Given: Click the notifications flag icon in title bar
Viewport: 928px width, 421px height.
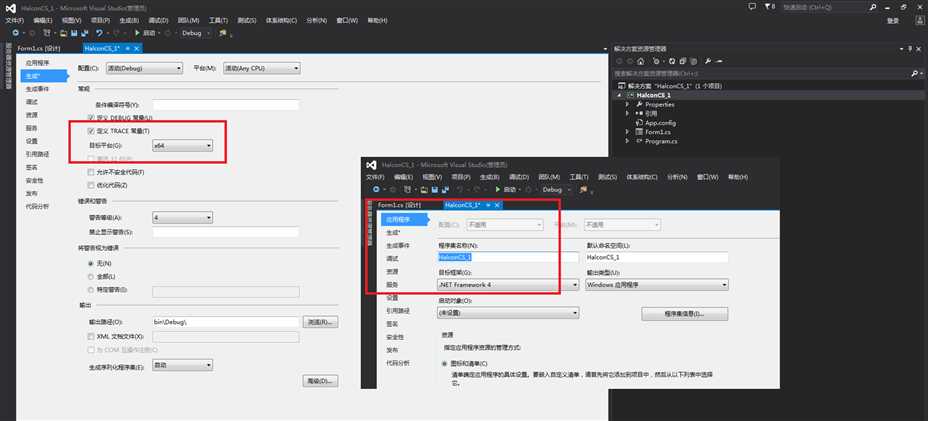Looking at the screenshot, I should pyautogui.click(x=768, y=7).
